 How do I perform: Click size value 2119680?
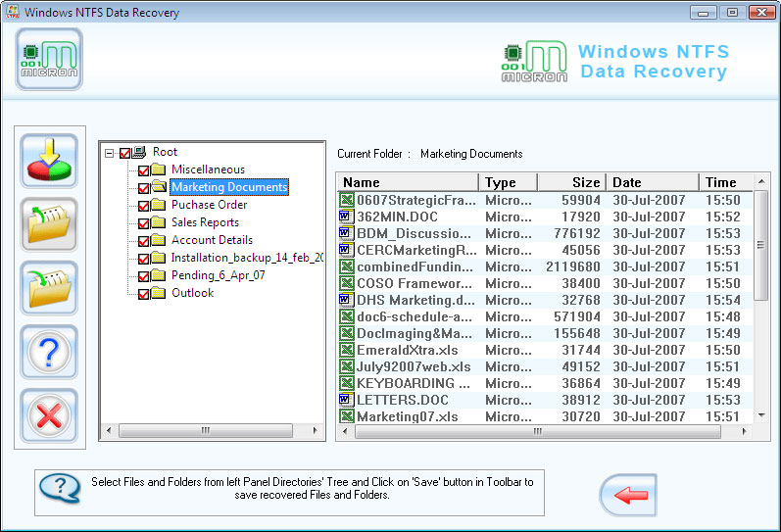click(573, 266)
